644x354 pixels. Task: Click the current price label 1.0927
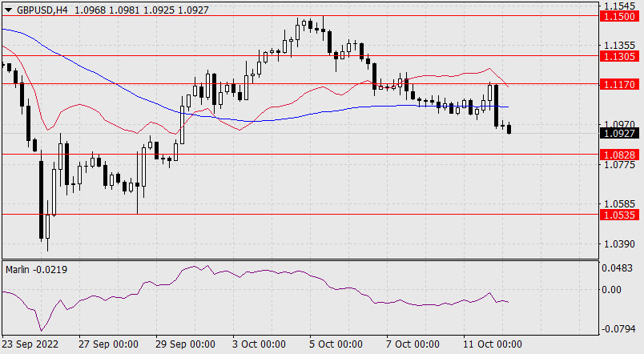point(620,134)
